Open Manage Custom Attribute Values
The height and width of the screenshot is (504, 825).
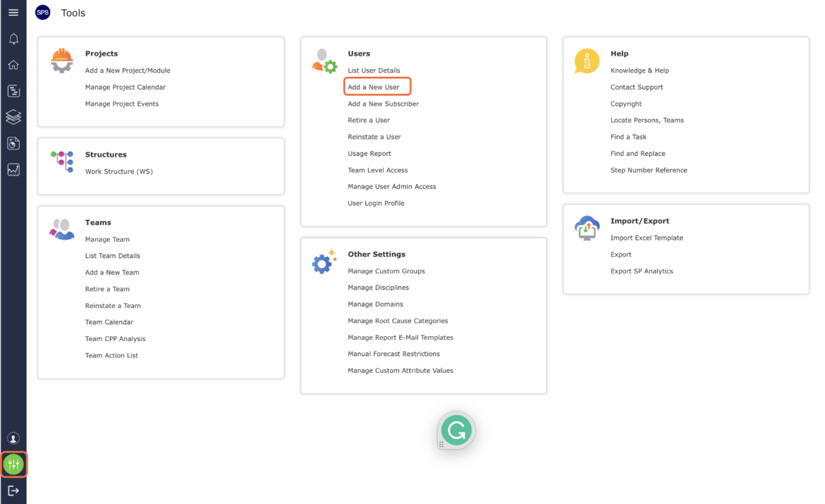(401, 371)
